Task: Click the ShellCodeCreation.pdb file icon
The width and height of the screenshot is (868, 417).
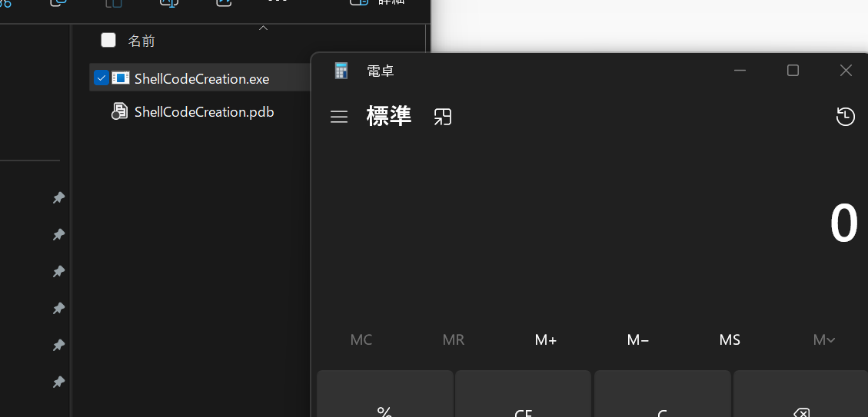Action: coord(119,111)
